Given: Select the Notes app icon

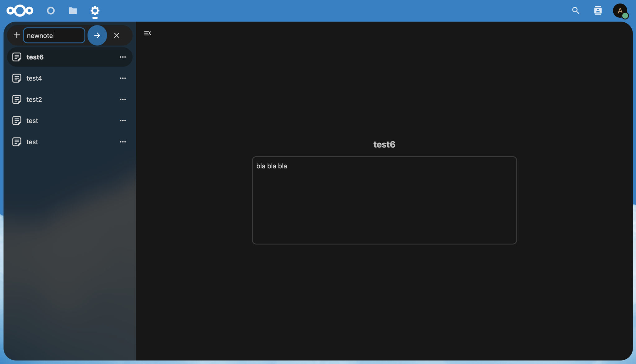Looking at the screenshot, I should pos(95,11).
